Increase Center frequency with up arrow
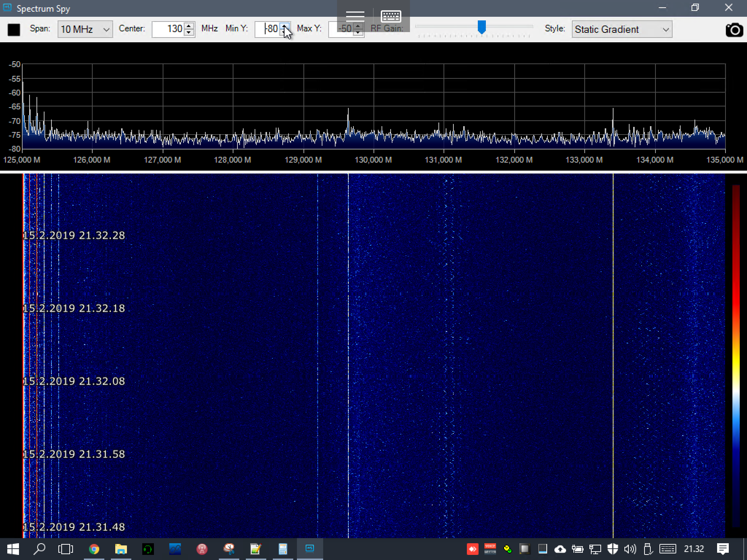Screen dimensions: 747x560 coord(189,26)
